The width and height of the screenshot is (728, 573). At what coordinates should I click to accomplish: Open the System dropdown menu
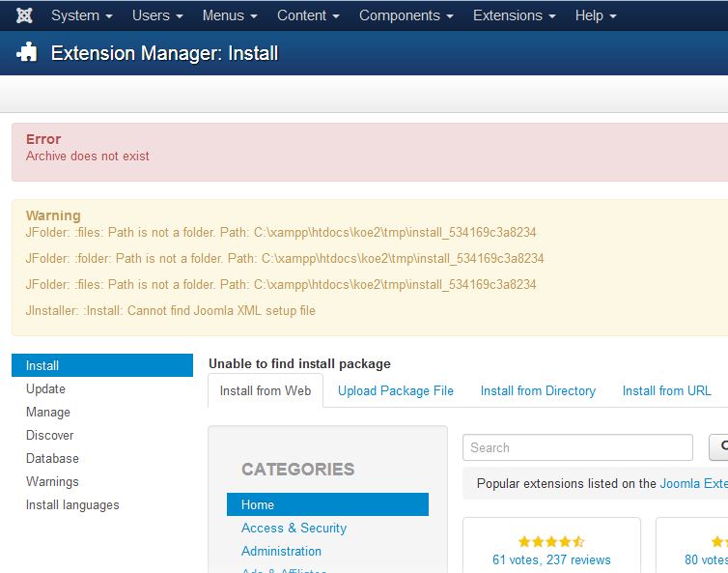click(81, 15)
